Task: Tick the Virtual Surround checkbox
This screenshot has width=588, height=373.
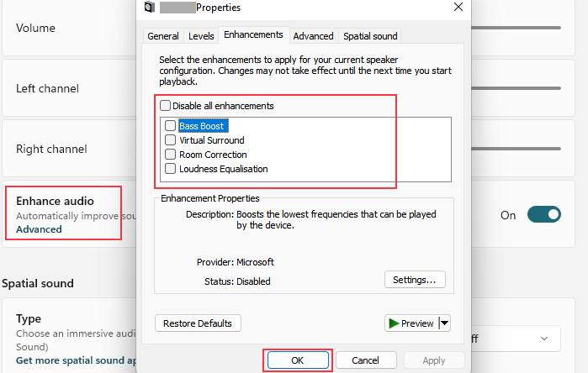Action: click(171, 140)
